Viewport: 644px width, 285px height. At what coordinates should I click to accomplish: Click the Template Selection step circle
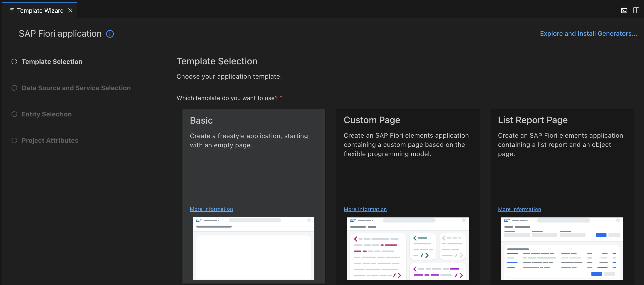(14, 62)
